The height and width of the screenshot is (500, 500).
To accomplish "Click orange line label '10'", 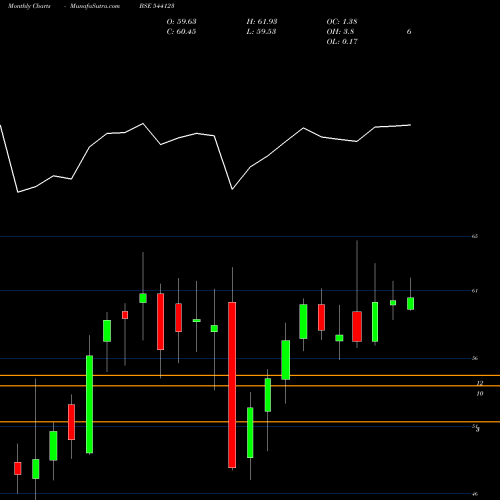I will pos(480,394).
